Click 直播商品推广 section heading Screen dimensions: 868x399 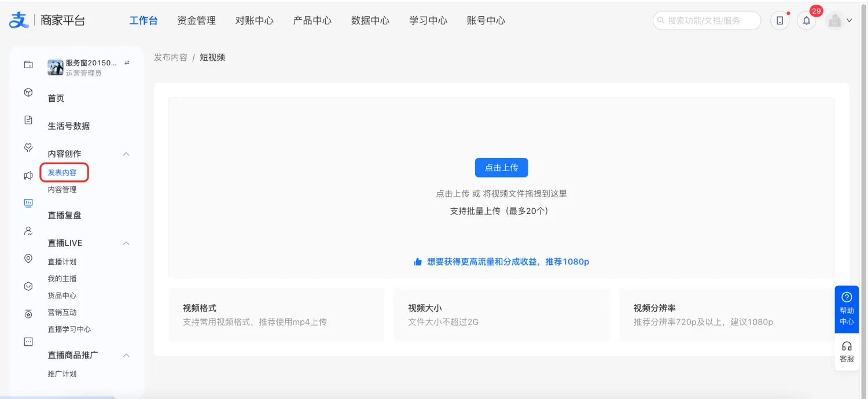73,355
